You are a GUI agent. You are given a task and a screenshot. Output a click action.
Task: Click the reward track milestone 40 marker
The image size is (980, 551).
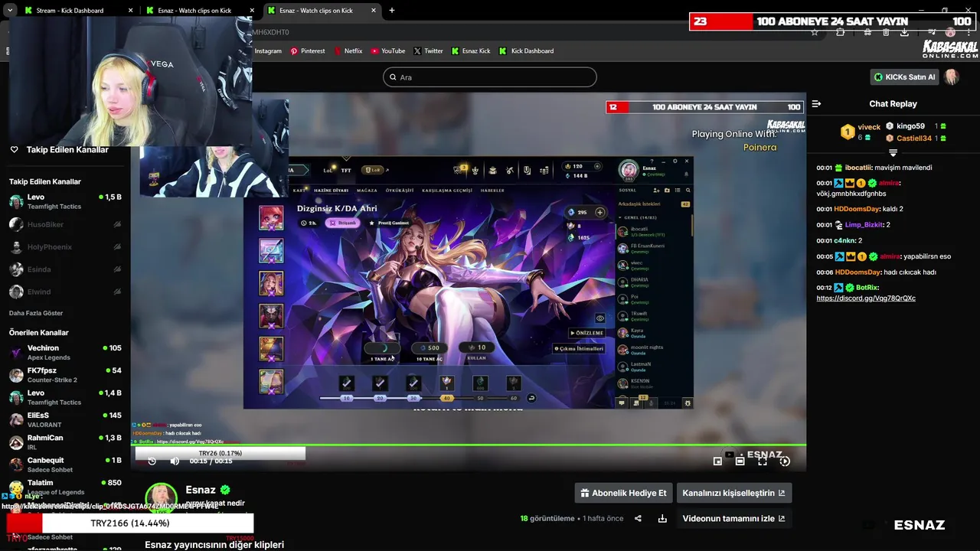coord(447,398)
